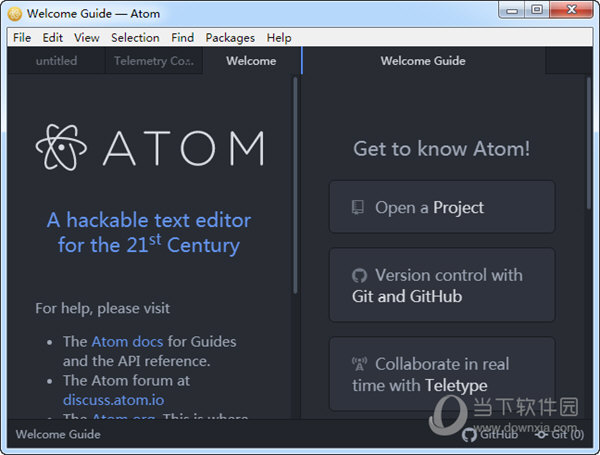600x455 pixels.
Task: Minimize the Atom window
Action: pos(512,10)
